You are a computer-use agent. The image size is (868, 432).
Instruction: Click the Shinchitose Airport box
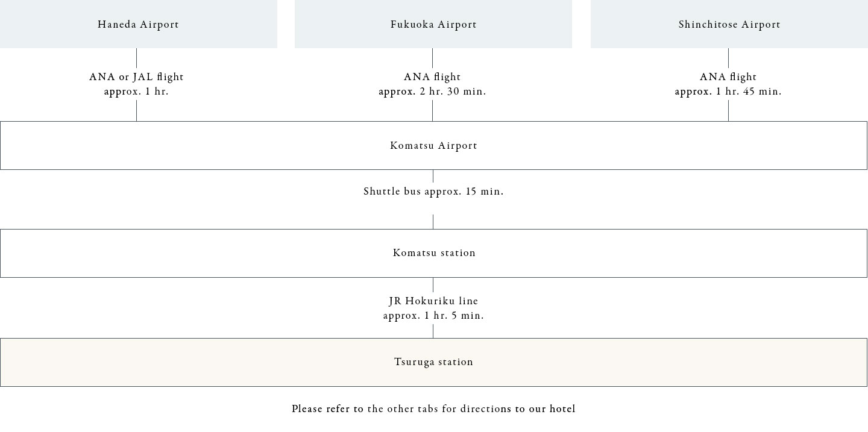point(729,24)
